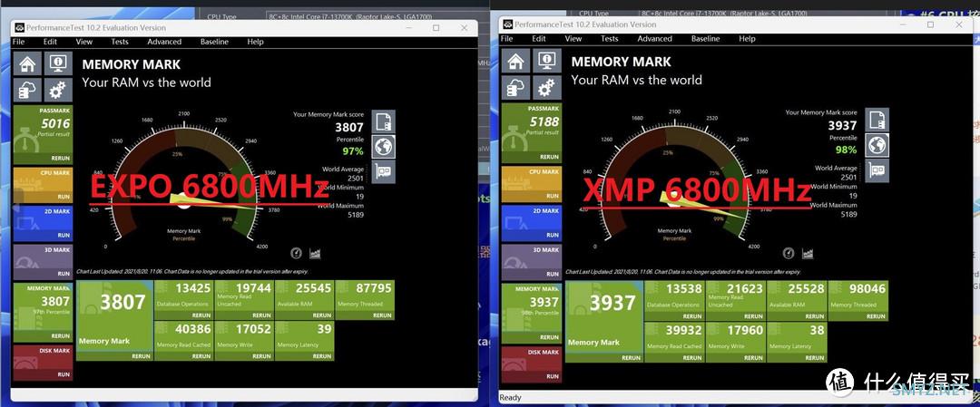Run 2D Mark in the 3937-score window
Screen dimensions: 980x407
(x=553, y=236)
